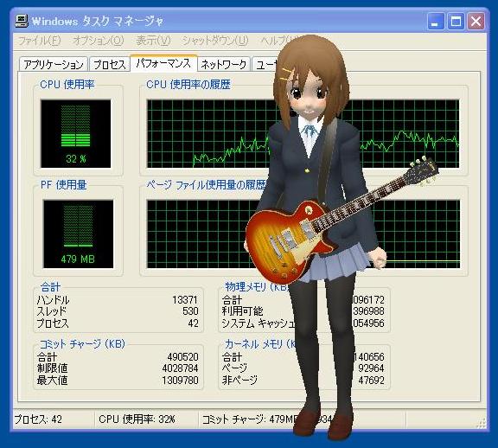
Task: Open the 表示(V) menu
Action: click(x=153, y=41)
